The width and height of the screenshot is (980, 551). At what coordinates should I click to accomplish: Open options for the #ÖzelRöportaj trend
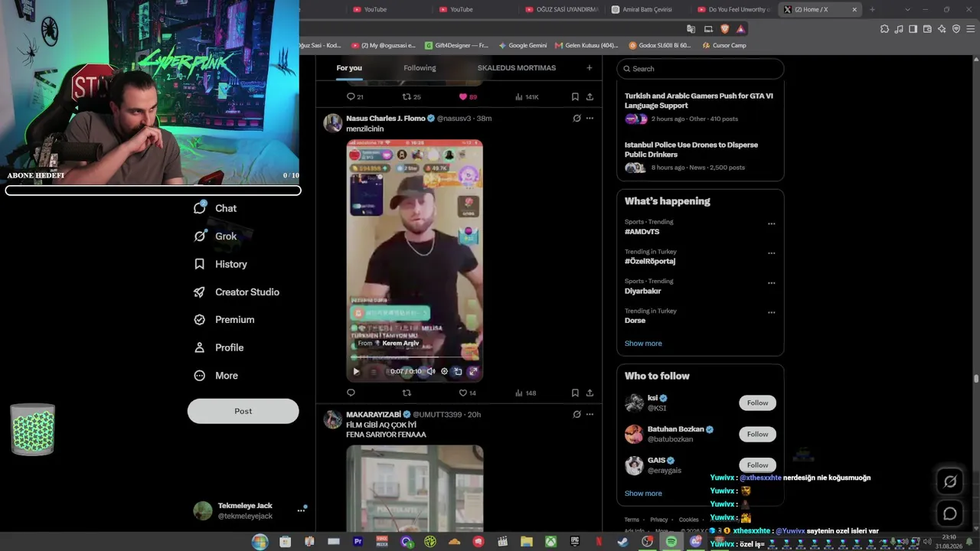click(771, 253)
